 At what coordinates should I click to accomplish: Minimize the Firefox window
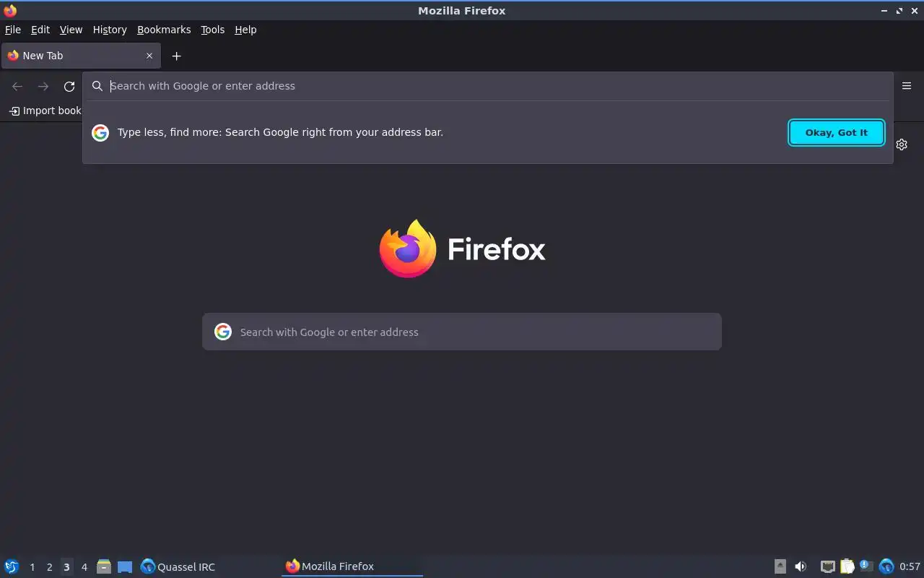click(x=884, y=11)
